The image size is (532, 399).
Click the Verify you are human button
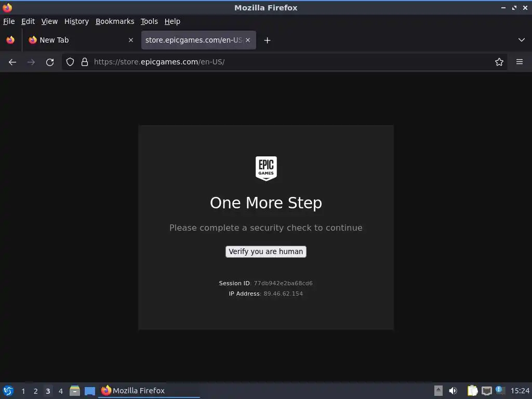pyautogui.click(x=266, y=252)
